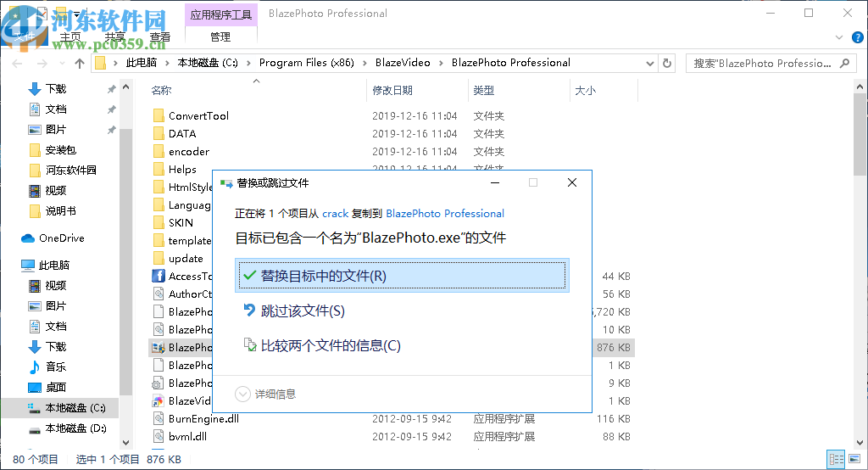The height and width of the screenshot is (470, 868).
Task: Open 下载 in Quick access
Action: pyautogui.click(x=56, y=89)
